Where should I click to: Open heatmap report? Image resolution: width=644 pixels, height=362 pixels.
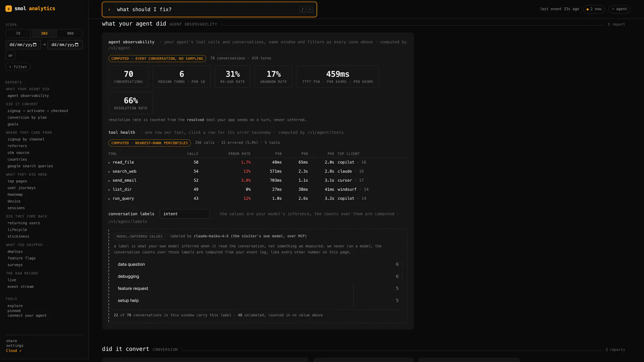tap(15, 195)
